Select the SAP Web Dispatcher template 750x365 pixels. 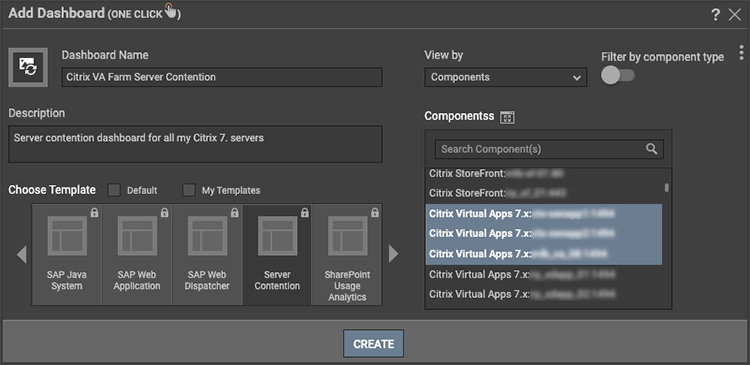(207, 255)
